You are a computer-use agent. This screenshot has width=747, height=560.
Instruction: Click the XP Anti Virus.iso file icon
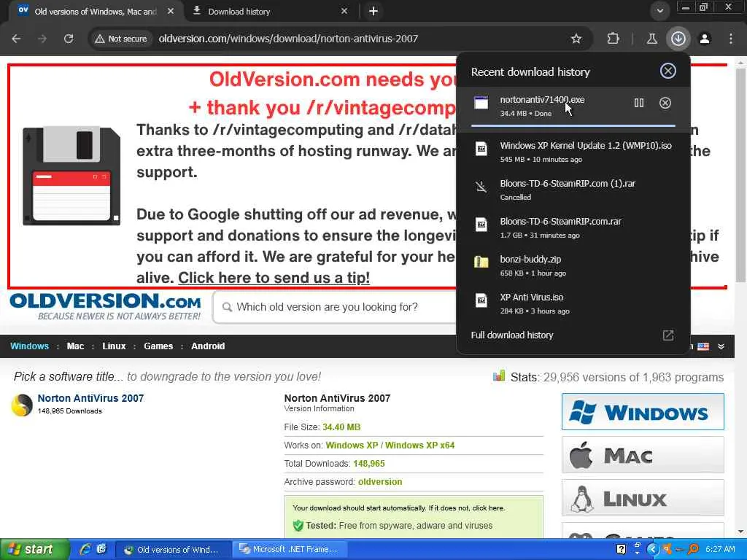tap(481, 300)
